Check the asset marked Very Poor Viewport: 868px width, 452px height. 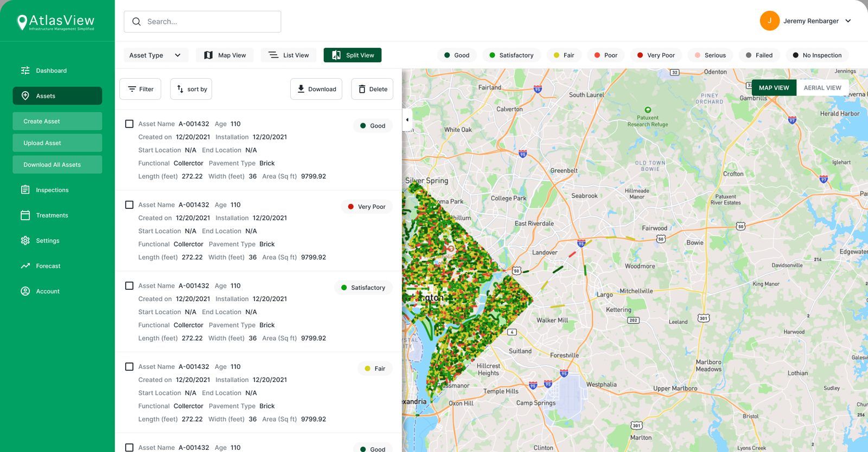(x=129, y=205)
